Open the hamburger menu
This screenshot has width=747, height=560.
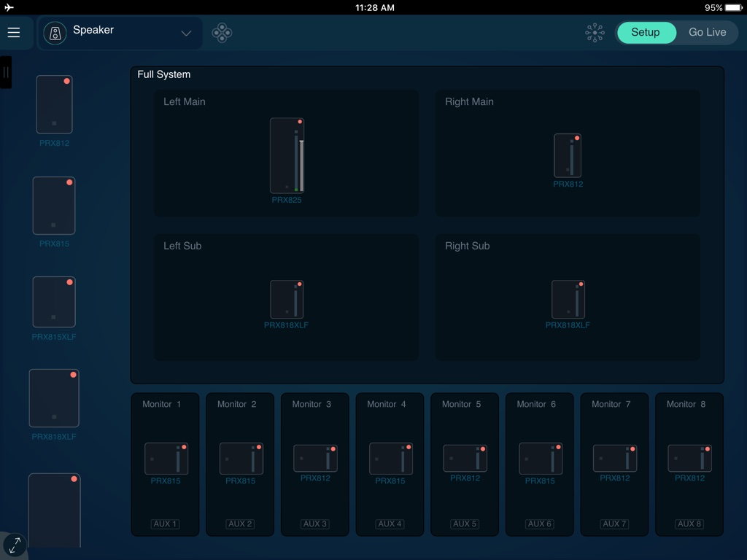point(14,32)
